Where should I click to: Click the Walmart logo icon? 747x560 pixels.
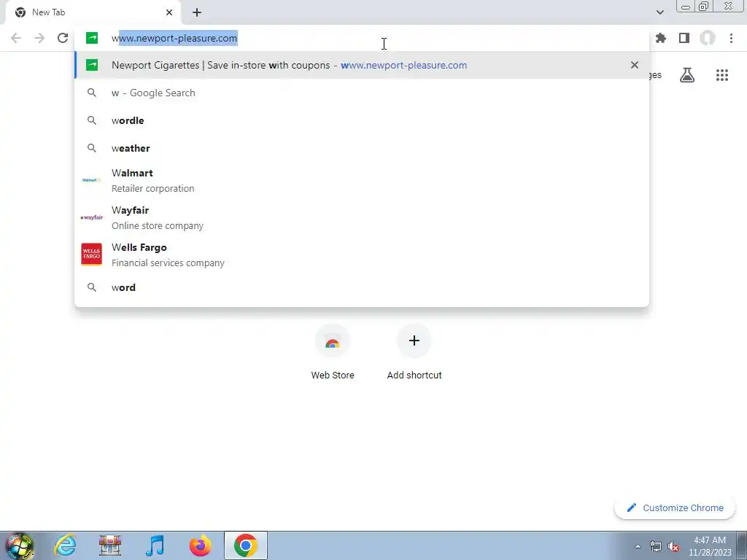click(91, 180)
